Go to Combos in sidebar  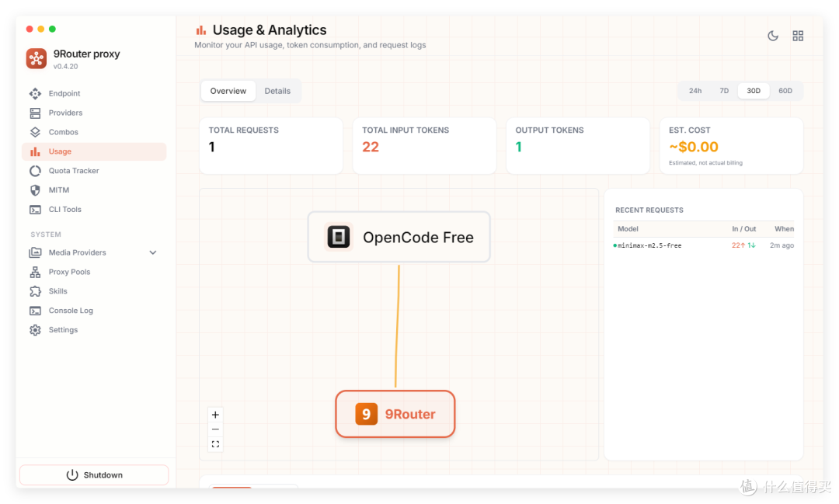pyautogui.click(x=94, y=132)
